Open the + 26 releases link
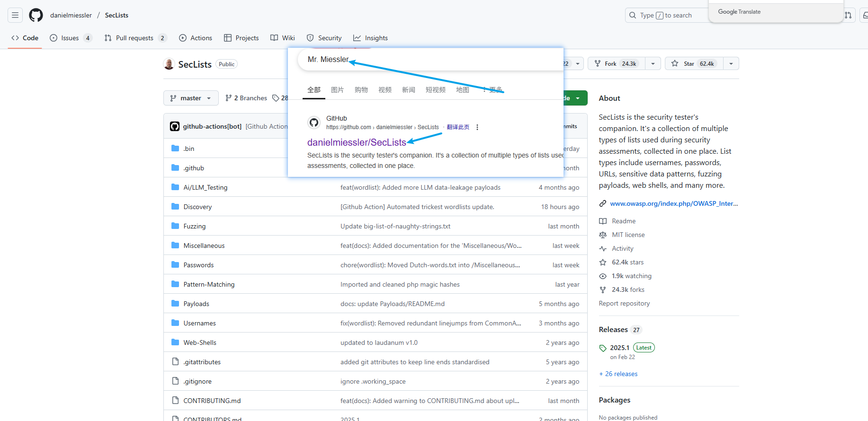The height and width of the screenshot is (421, 868). coord(618,374)
